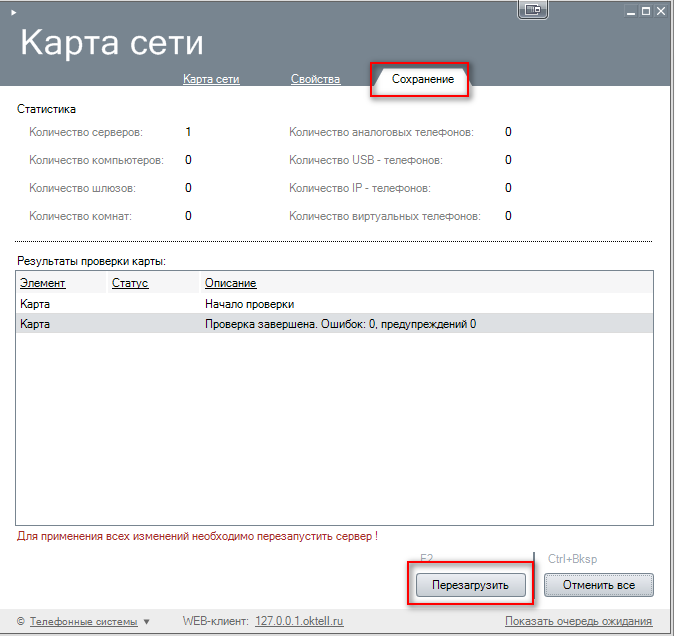This screenshot has height=636, width=676.
Task: Click the server count value 1
Action: 188,132
